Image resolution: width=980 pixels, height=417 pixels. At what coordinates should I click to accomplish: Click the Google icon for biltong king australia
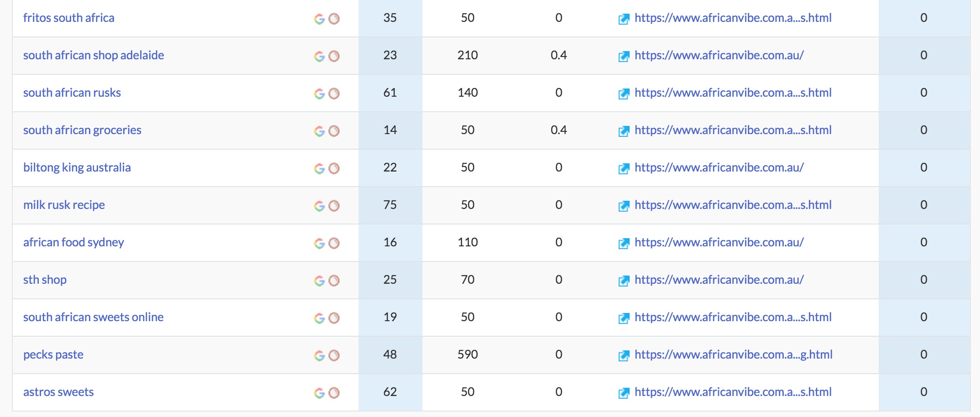pyautogui.click(x=319, y=168)
